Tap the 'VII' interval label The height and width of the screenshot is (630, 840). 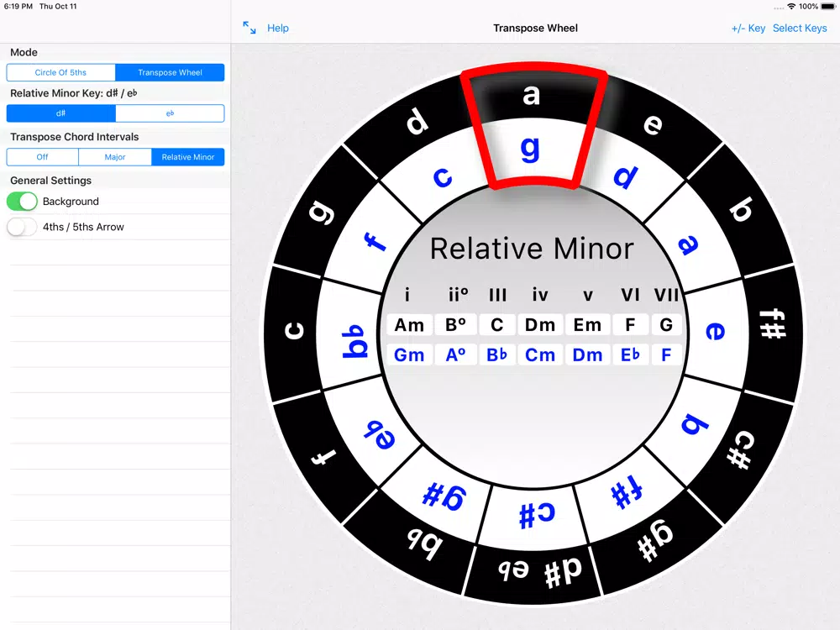(x=666, y=294)
